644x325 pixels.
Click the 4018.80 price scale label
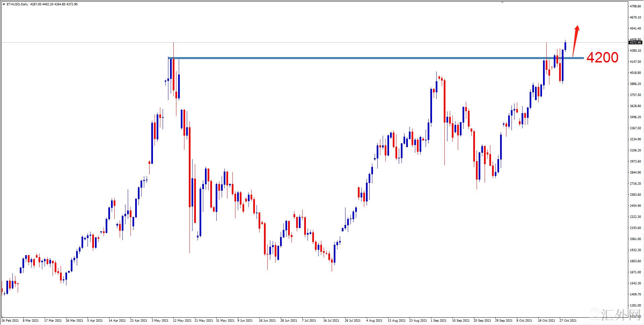click(x=635, y=73)
